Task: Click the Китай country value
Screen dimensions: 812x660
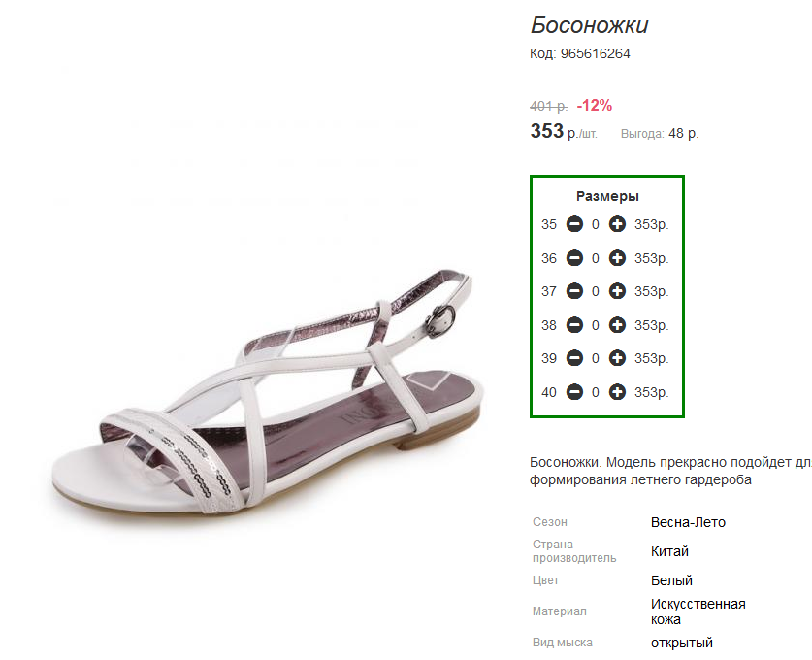Action: coord(669,551)
